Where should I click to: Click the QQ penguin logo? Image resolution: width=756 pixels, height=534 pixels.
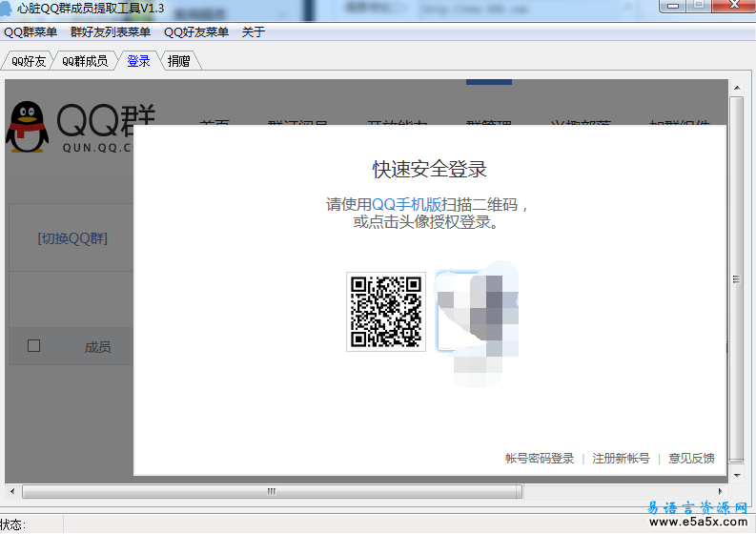coord(27,127)
